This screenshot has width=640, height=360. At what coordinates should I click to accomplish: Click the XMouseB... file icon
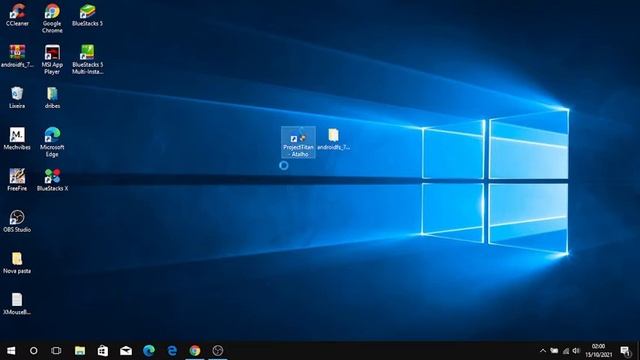[17, 304]
